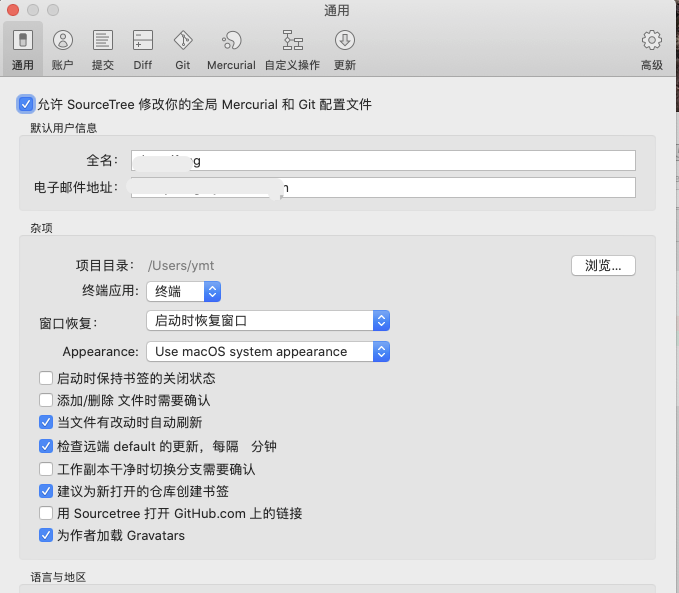Disable 当文件有改动时自动刷新 checkbox
Image resolution: width=679 pixels, height=593 pixels.
click(x=46, y=422)
